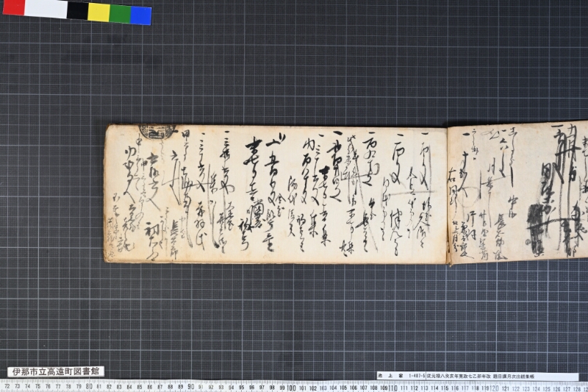Click the catalog number 1-487-5
The image size is (588, 392).
(x=417, y=376)
